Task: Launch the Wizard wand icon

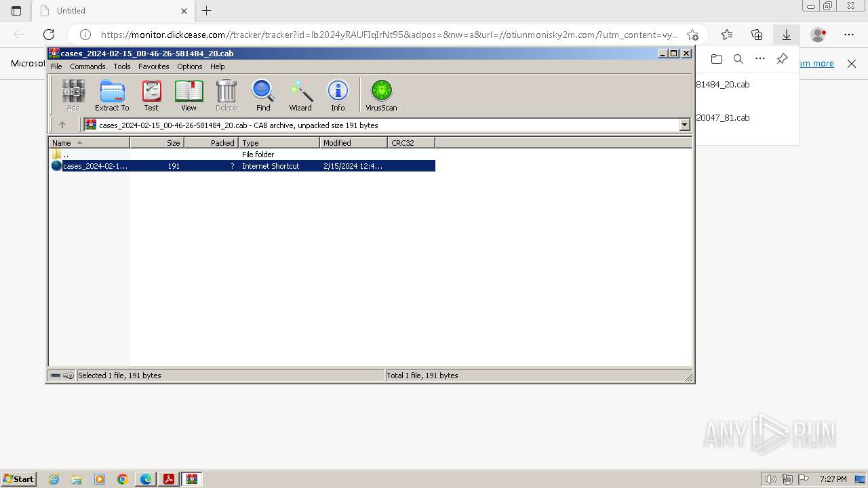Action: coord(300,95)
